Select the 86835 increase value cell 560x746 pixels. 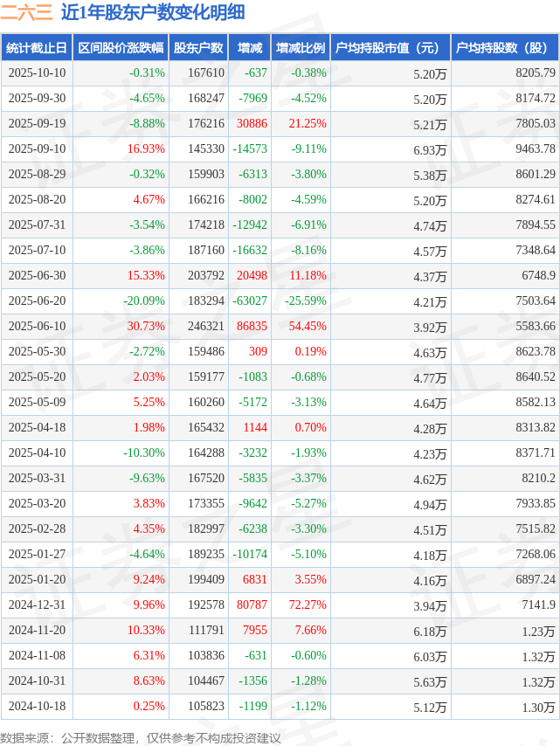(x=252, y=327)
